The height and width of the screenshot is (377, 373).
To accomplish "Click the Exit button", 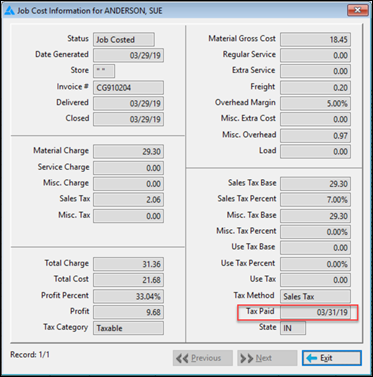I will click(332, 358).
